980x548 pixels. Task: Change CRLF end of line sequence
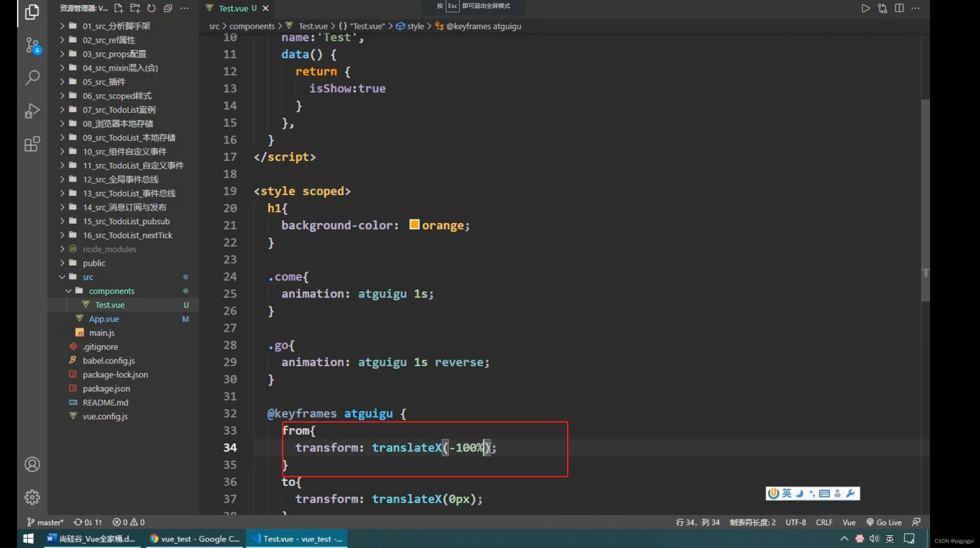pyautogui.click(x=824, y=522)
